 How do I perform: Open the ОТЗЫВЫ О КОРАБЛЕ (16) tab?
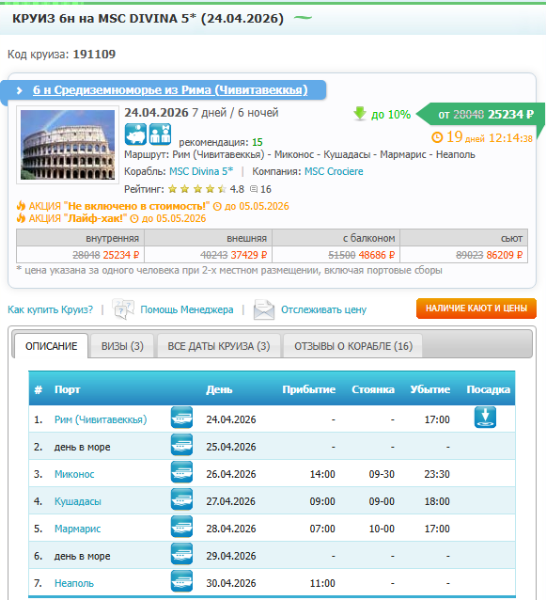click(353, 346)
